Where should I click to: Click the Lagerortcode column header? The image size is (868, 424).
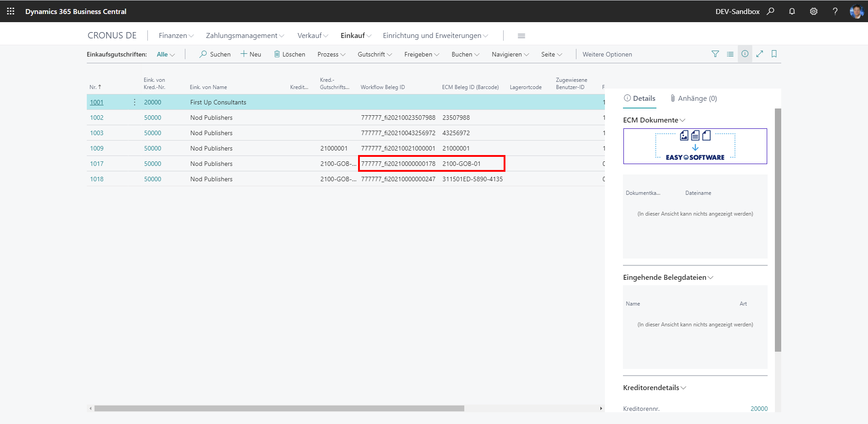(526, 87)
